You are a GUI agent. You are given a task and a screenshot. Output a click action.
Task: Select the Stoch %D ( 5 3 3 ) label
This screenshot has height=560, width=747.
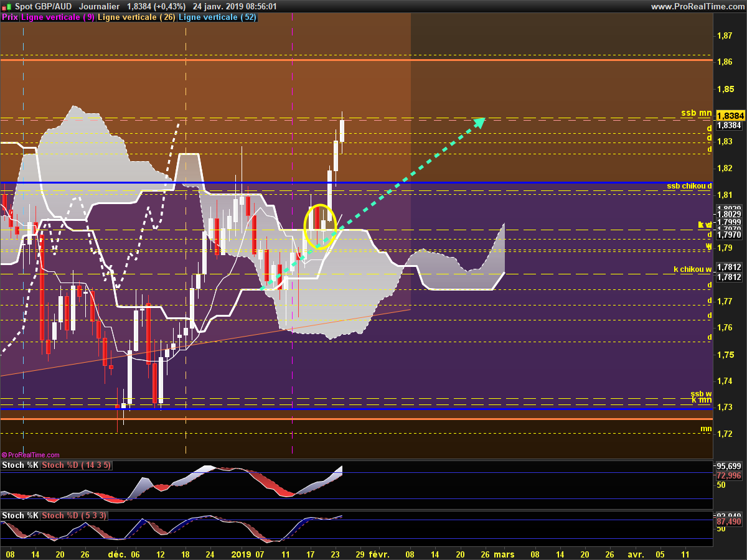pyautogui.click(x=74, y=516)
